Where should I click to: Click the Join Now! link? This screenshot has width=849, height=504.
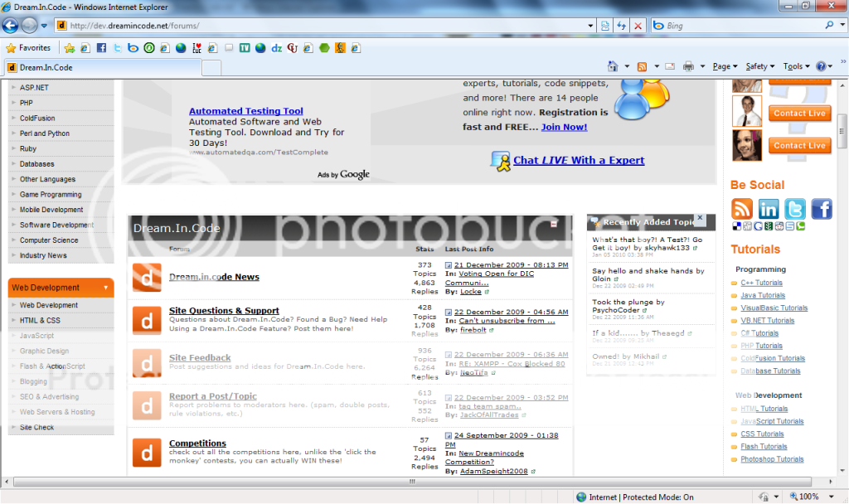(564, 127)
